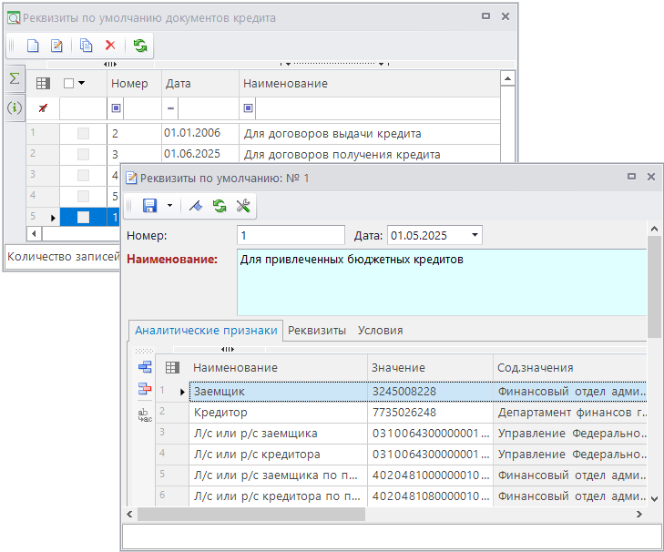
Task: Open the Дата date picker dropdown
Action: 474,235
